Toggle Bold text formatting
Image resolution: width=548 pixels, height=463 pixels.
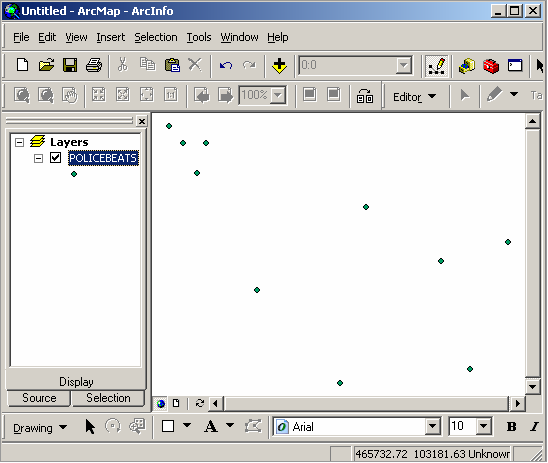(x=511, y=427)
